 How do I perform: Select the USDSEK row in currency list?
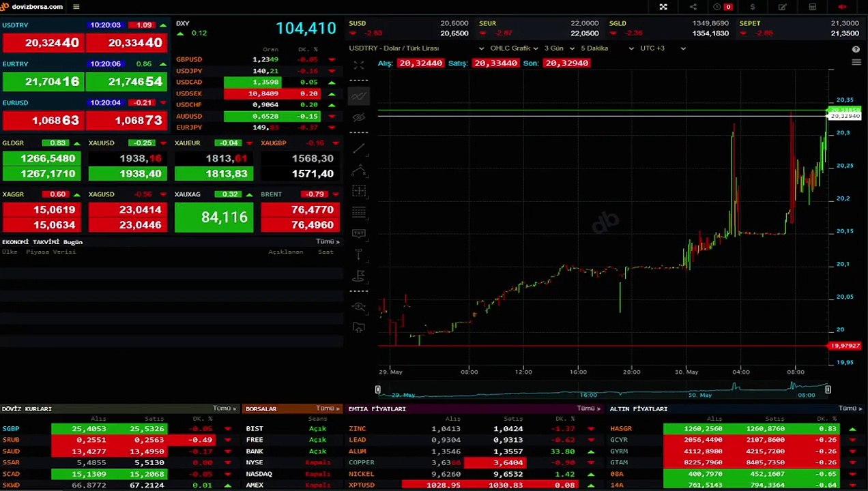click(x=256, y=93)
